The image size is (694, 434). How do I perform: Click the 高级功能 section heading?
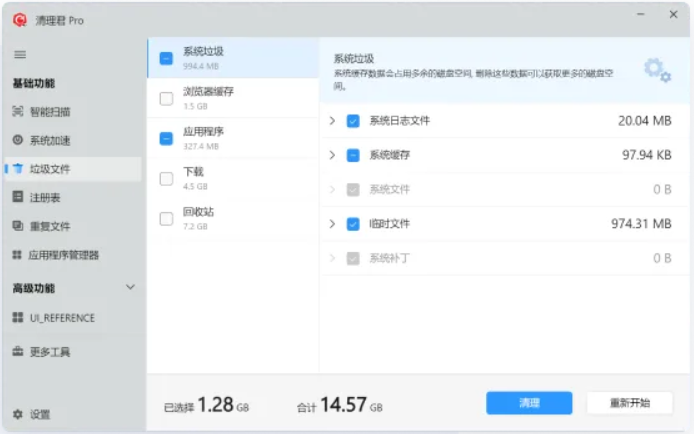34,288
